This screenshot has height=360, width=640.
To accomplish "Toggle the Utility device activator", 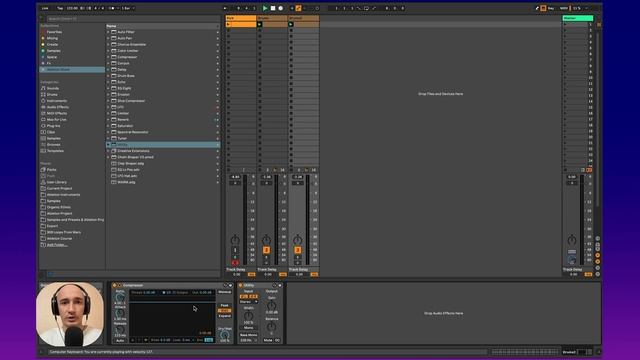I will (x=241, y=285).
